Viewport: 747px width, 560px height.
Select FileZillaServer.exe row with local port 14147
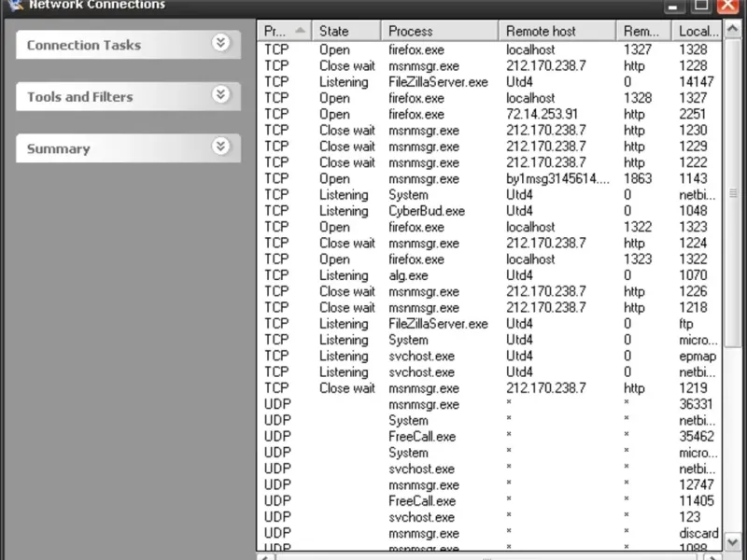(x=489, y=82)
